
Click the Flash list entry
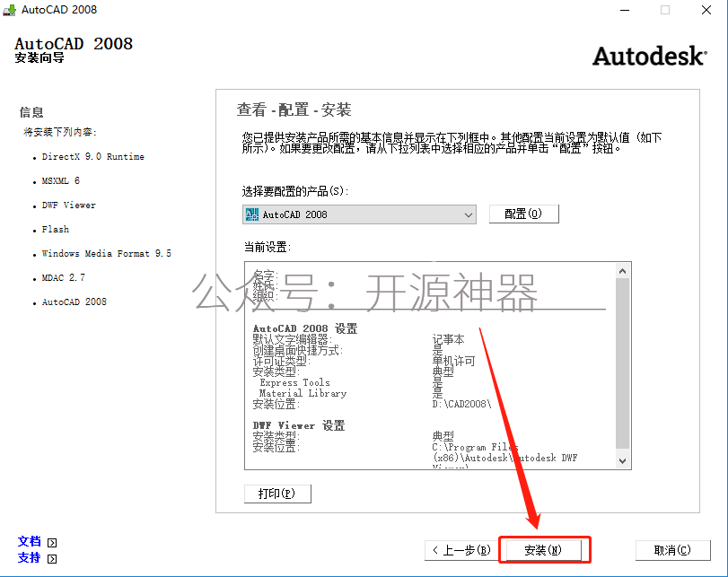pos(56,229)
